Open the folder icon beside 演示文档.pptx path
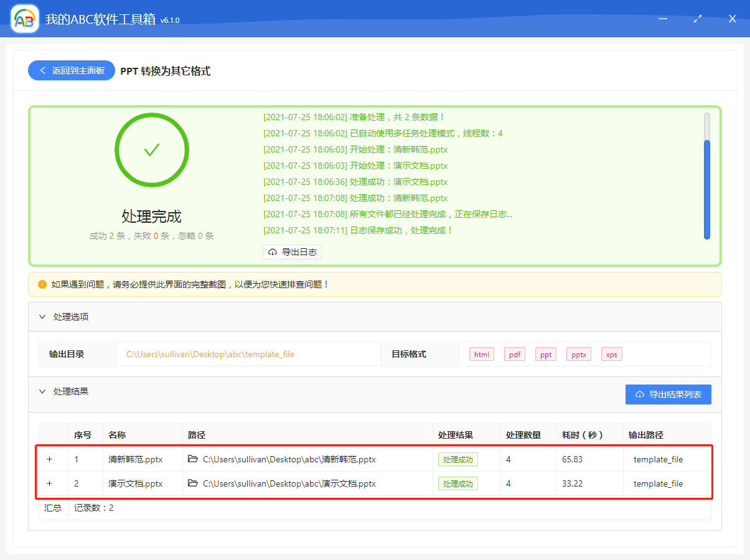 pos(194,483)
